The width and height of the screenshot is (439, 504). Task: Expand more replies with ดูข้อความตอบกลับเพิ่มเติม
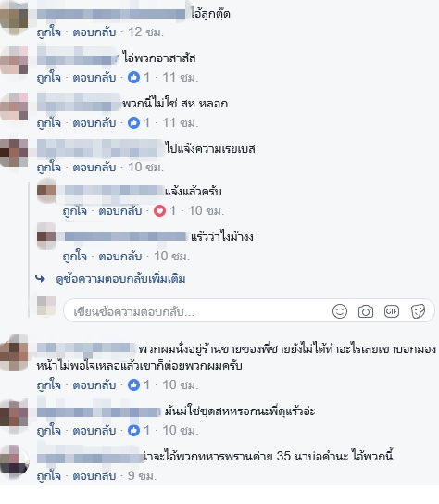[120, 279]
